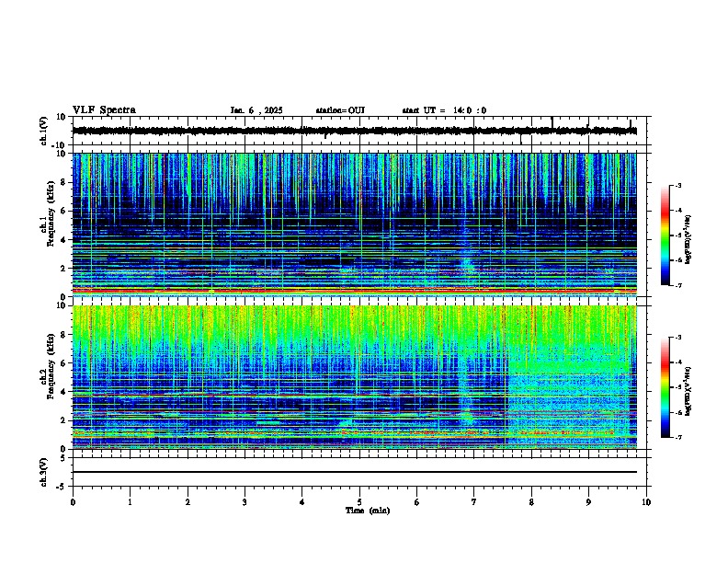The image size is (728, 563).
Task: Click the 'ch.3(V)' axis label
Action: [x=43, y=472]
